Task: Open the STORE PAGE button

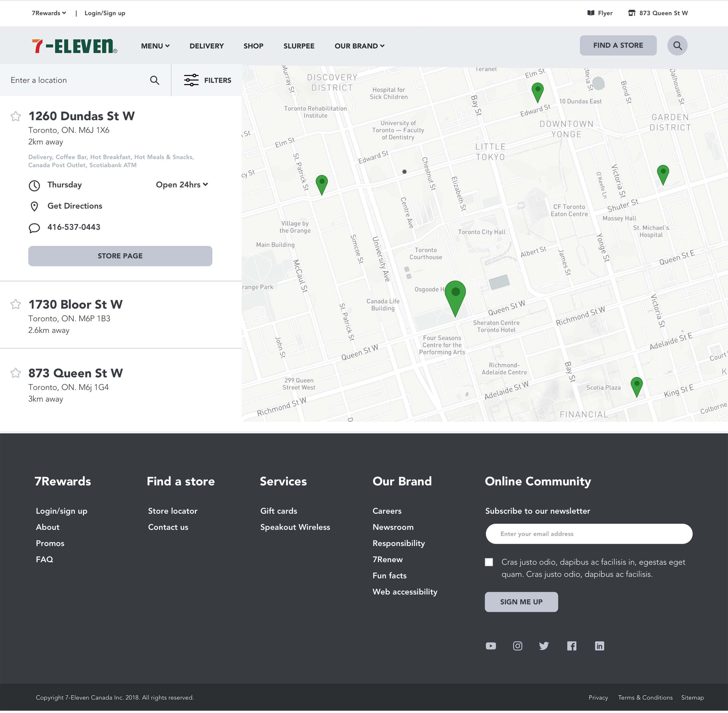Action: [120, 256]
